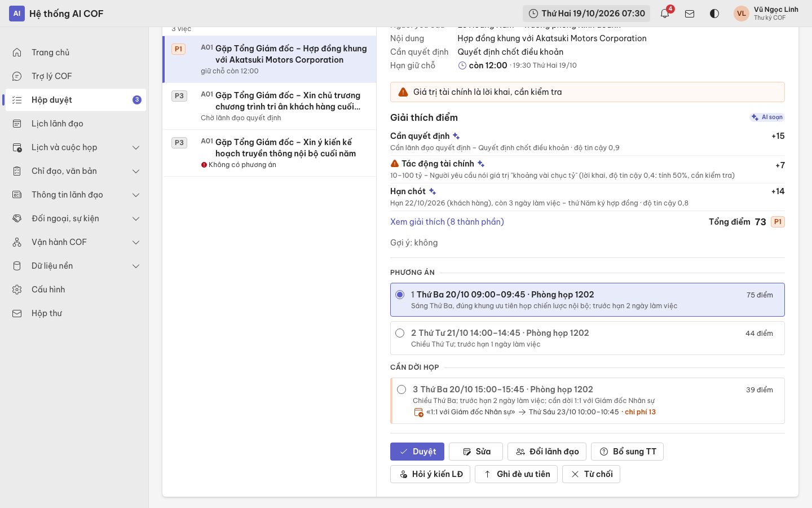Click the Dữ liệu nền database icon
Screen dimensions: 812x508
pos(17,266)
